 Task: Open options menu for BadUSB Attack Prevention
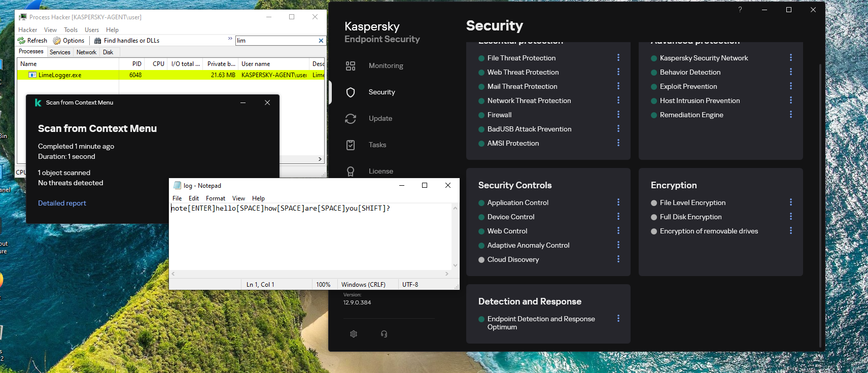point(618,129)
